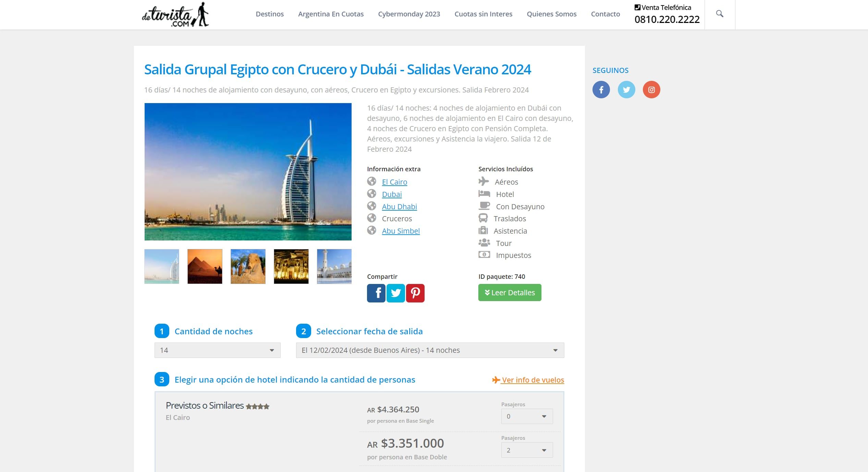Follow the Dubai link
This screenshot has width=868, height=472.
point(392,194)
